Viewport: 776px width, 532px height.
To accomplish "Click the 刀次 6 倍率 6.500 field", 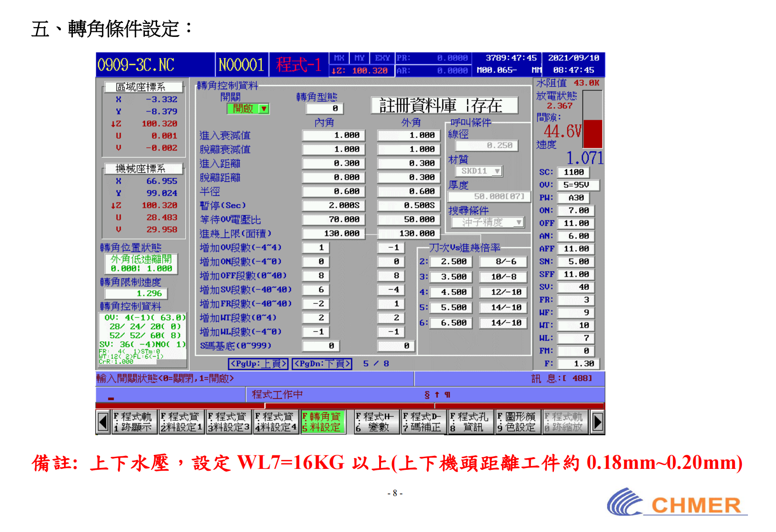I will point(451,323).
